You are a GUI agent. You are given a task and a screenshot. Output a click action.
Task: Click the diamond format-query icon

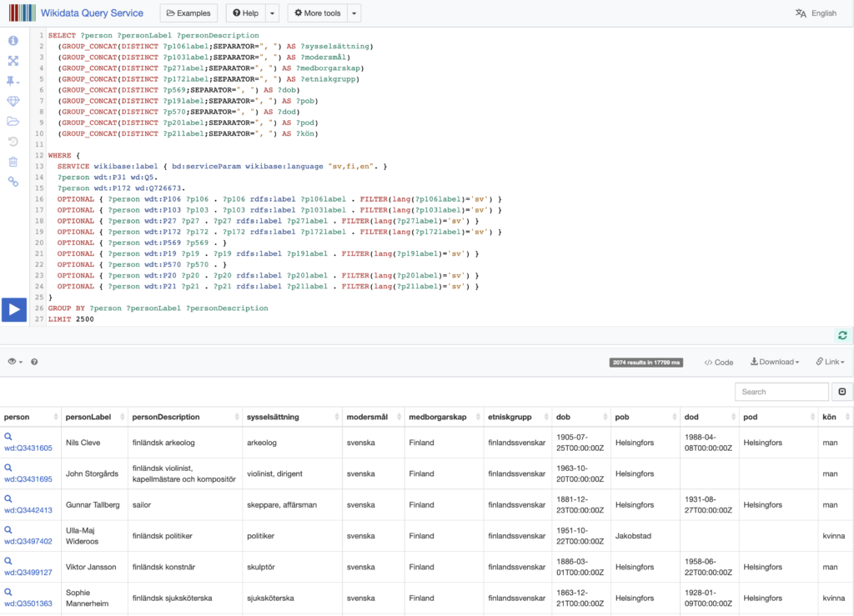(13, 101)
